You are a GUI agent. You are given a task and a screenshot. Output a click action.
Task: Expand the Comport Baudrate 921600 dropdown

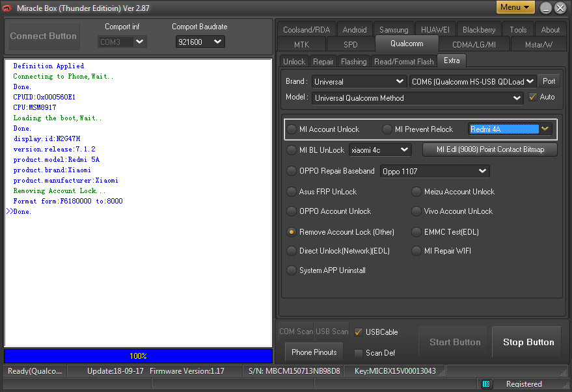[200, 42]
